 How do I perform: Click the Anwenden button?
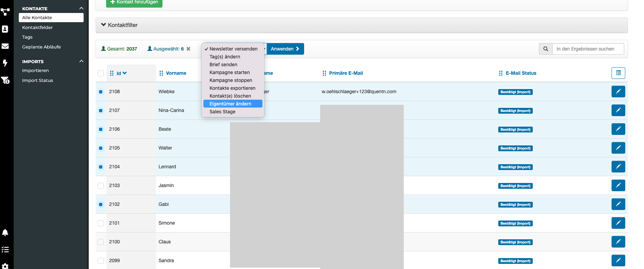point(285,49)
